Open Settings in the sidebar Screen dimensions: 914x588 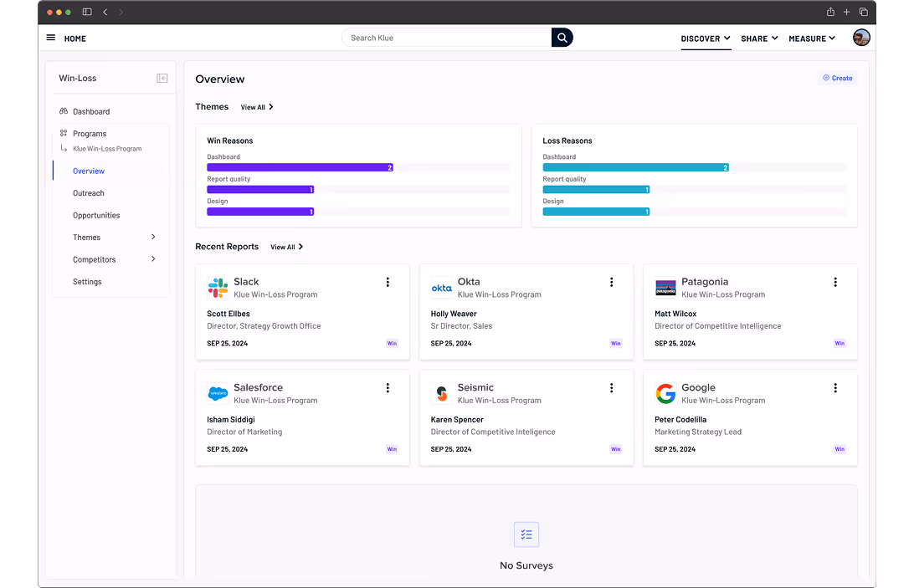pos(87,282)
